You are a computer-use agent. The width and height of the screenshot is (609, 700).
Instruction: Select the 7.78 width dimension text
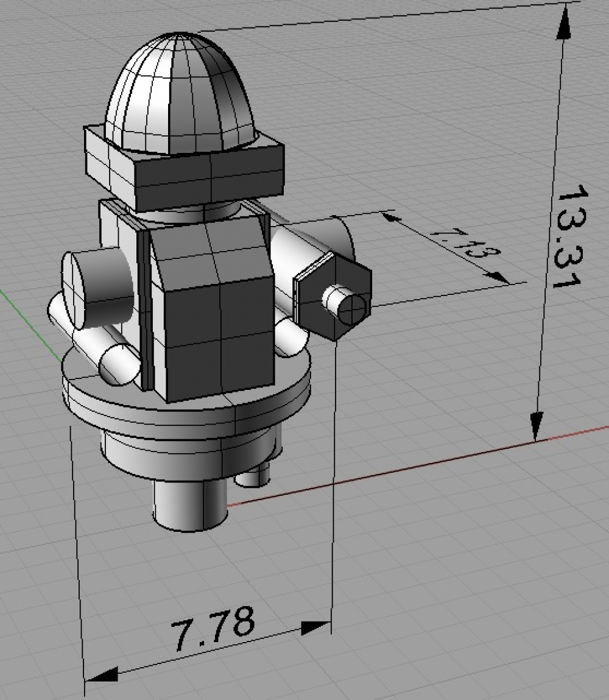[213, 628]
